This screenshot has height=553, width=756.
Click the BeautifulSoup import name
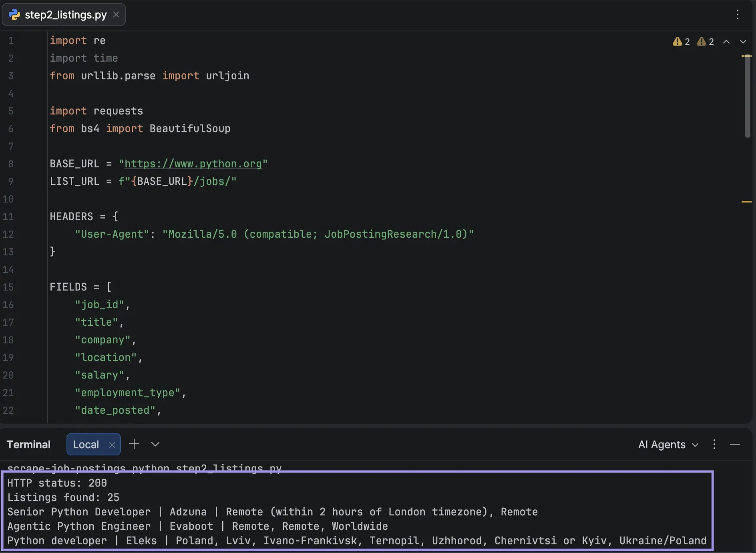coord(190,128)
